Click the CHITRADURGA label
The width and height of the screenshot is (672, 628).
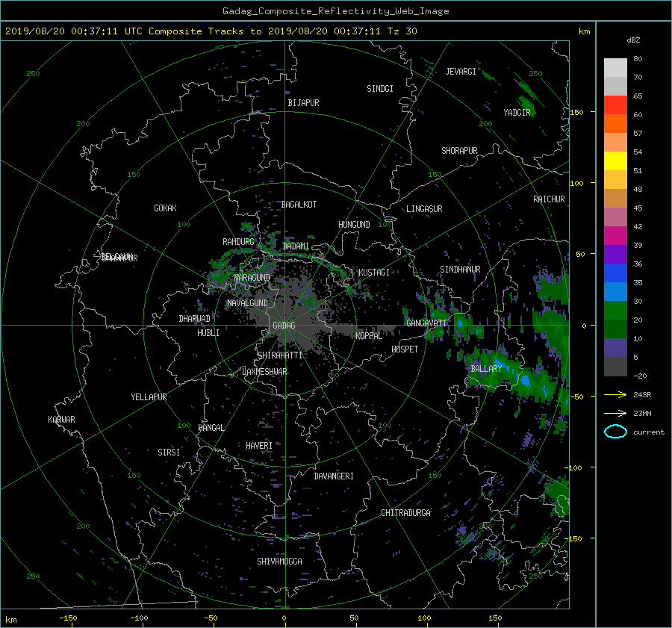click(x=405, y=513)
